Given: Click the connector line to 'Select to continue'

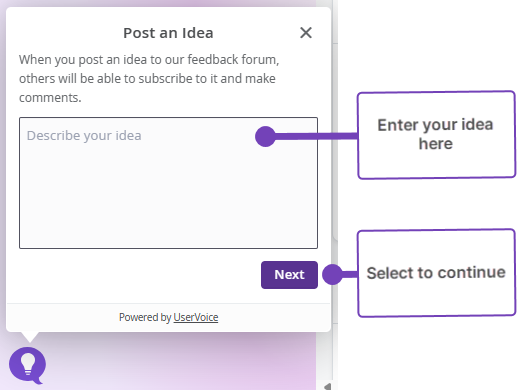Looking at the screenshot, I should point(350,274).
